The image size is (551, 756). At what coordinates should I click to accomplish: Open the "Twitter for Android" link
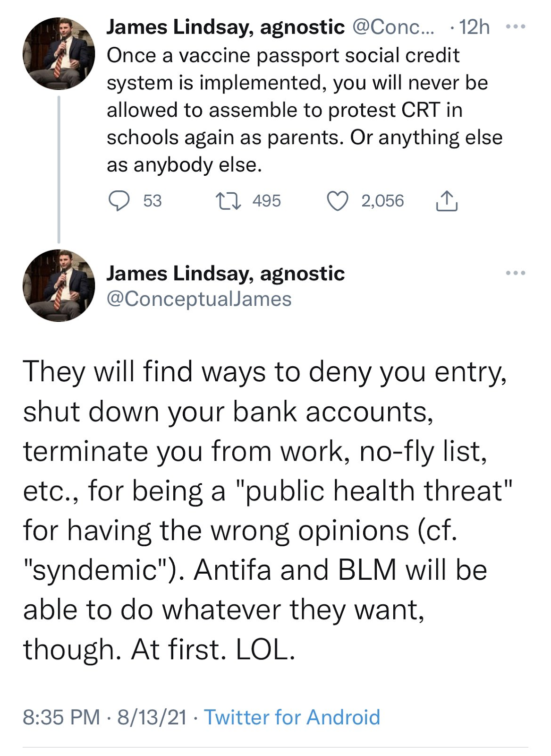[292, 717]
